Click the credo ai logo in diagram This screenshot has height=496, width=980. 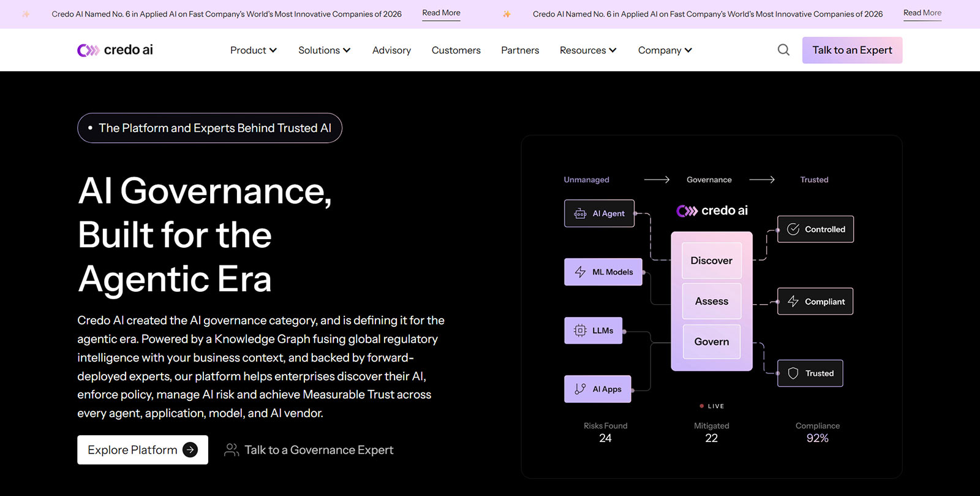[x=712, y=211]
